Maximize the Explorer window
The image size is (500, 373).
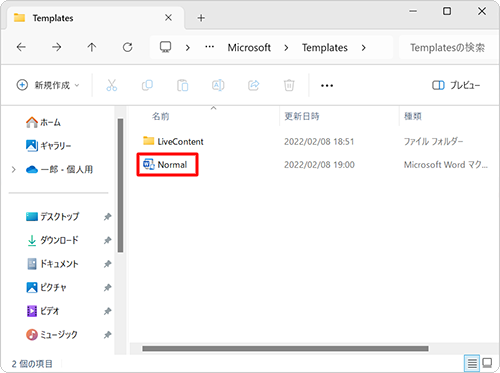pyautogui.click(x=447, y=11)
